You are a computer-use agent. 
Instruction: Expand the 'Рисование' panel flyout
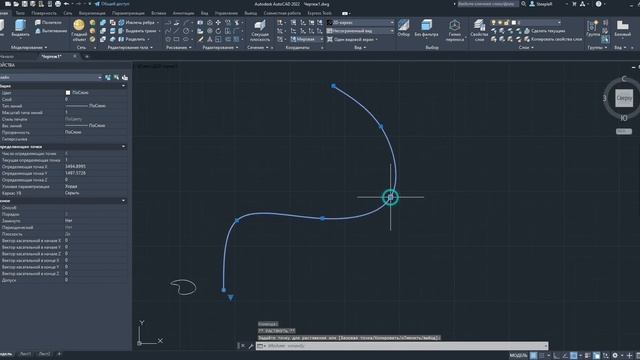pyautogui.click(x=179, y=48)
